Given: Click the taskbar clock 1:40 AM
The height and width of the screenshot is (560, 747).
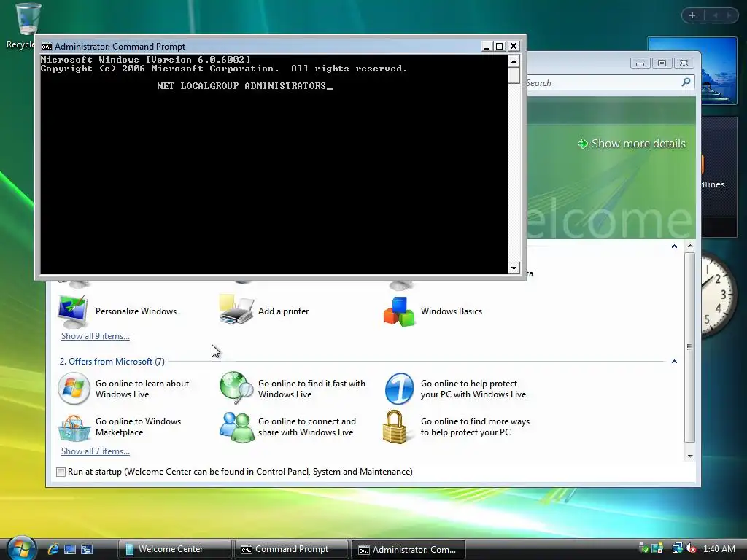Looking at the screenshot, I should click(x=719, y=548).
